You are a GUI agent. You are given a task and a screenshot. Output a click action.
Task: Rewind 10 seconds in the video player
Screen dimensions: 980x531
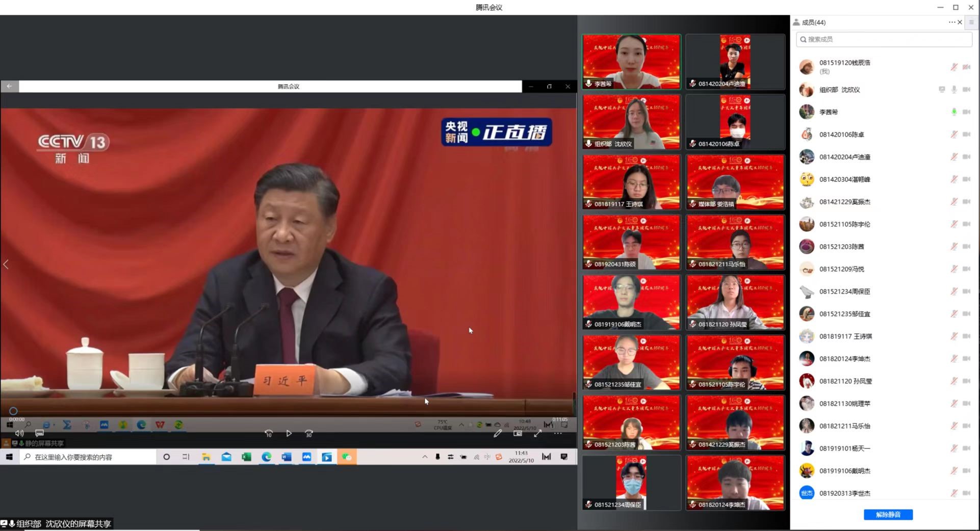point(269,433)
